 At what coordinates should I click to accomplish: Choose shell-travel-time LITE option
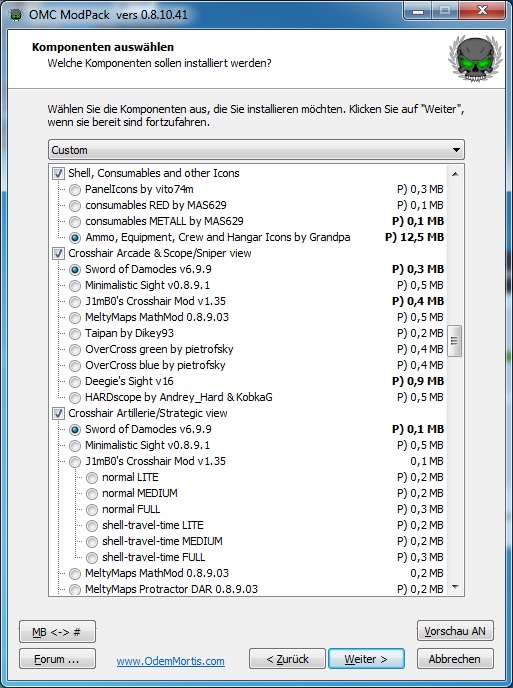click(92, 526)
